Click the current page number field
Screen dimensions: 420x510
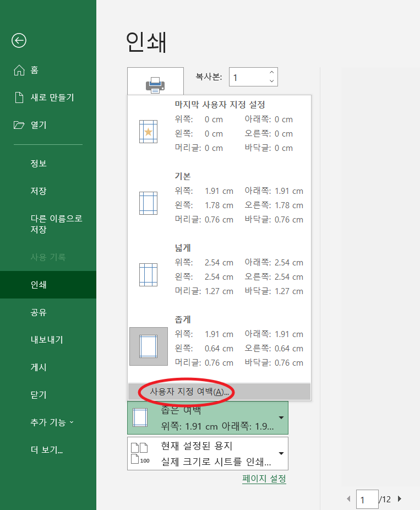[367, 500]
